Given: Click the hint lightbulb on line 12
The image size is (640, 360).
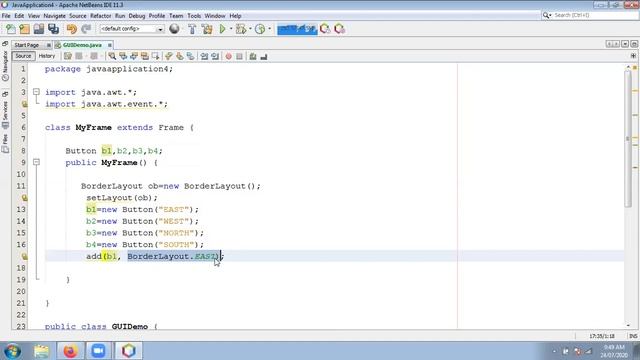Looking at the screenshot, I should 25,198.
